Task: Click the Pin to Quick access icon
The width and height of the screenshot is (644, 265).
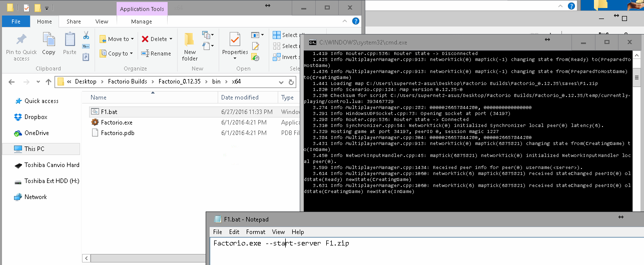Action: tap(21, 40)
